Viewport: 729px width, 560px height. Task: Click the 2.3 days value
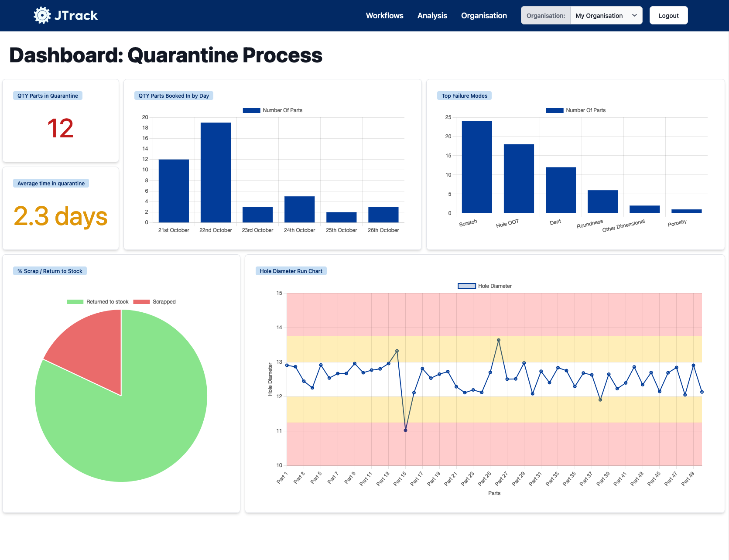point(61,216)
